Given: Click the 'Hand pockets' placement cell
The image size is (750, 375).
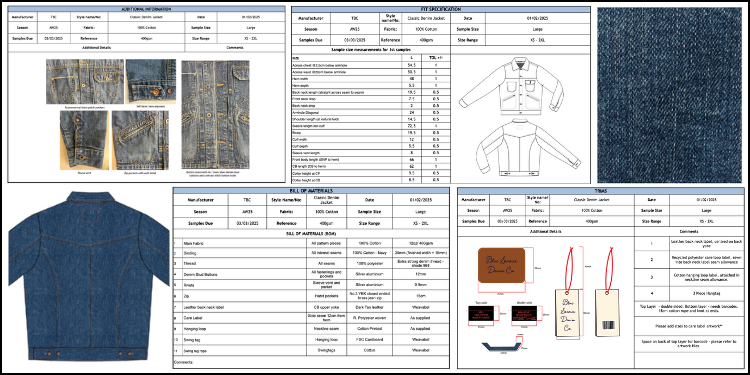Looking at the screenshot, I should click(326, 296).
